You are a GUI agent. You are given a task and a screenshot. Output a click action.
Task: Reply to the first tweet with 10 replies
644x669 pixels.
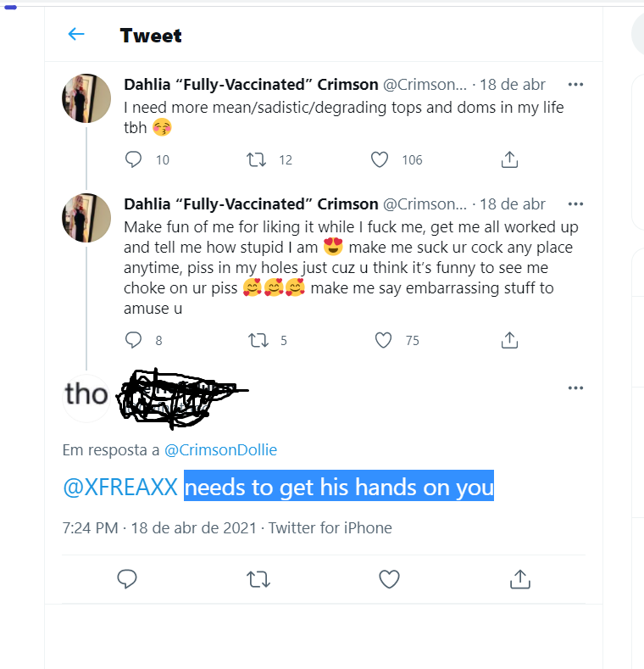pyautogui.click(x=133, y=159)
